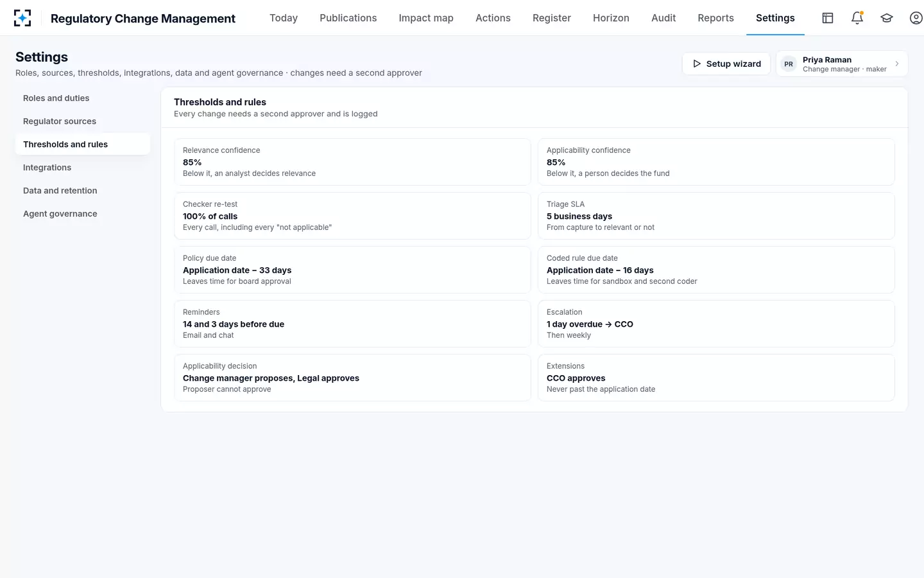Open the Publications tab

pos(348,18)
